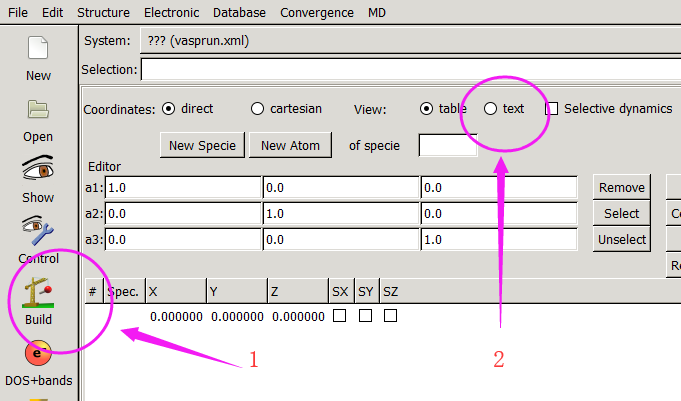Click the Show eye icon
681x401 pixels.
pos(38,171)
